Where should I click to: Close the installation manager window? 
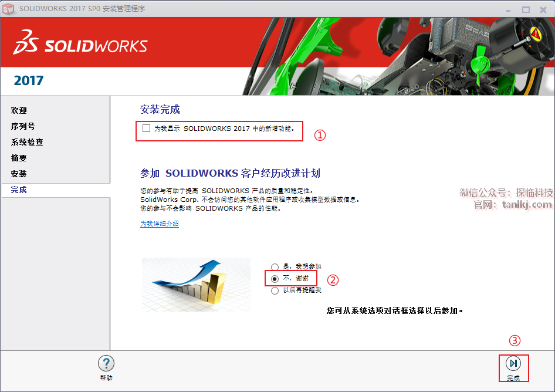tap(543, 10)
